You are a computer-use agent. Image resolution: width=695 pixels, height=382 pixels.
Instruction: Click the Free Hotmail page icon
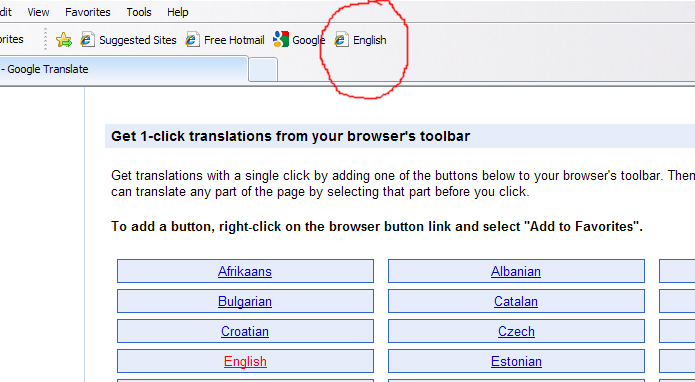[192, 40]
